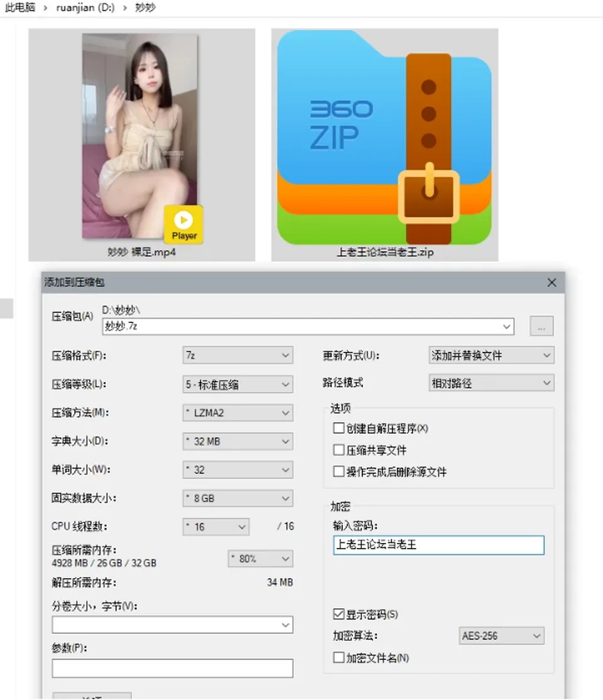603x700 pixels.
Task: Click the 妙妙 裸足.mp4 file name label
Action: tap(141, 252)
